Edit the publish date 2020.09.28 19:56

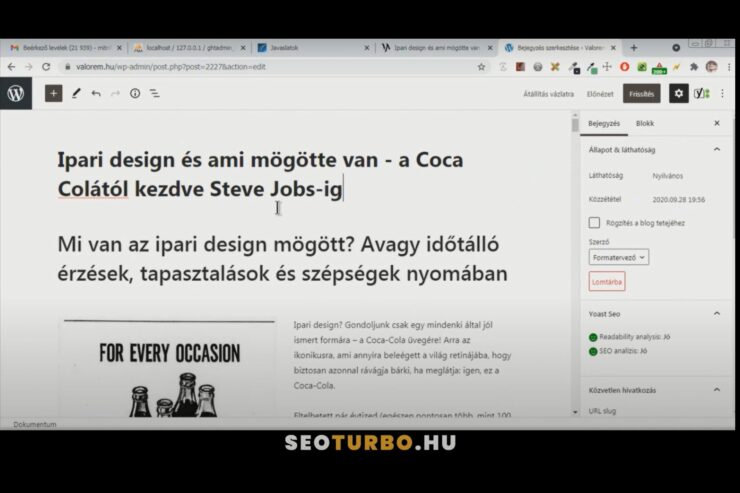[x=679, y=200]
